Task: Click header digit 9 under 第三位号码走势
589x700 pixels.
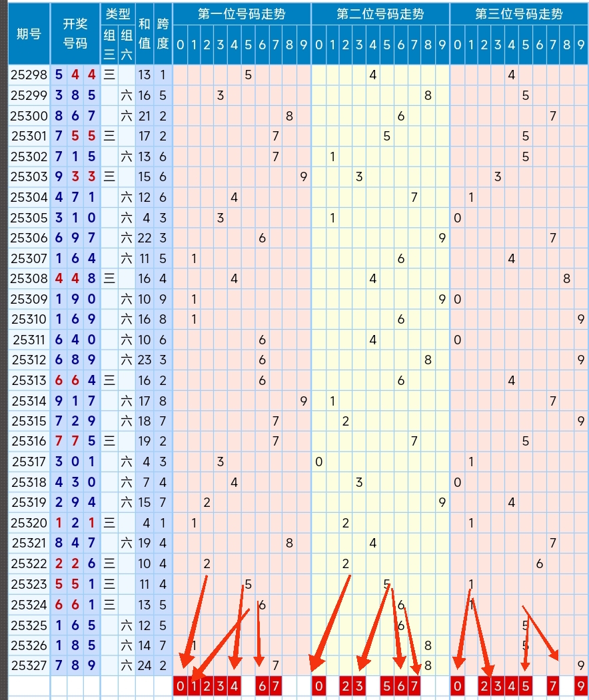Action: pyautogui.click(x=581, y=45)
